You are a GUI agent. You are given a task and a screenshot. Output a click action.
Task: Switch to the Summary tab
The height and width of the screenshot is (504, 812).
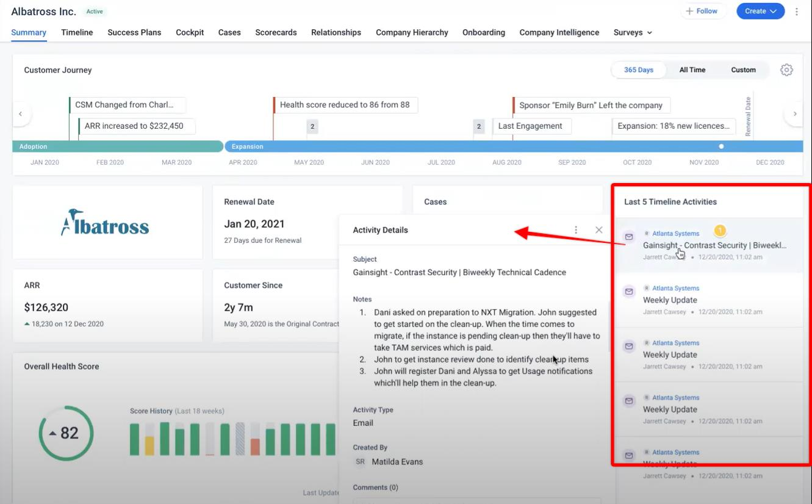29,32
